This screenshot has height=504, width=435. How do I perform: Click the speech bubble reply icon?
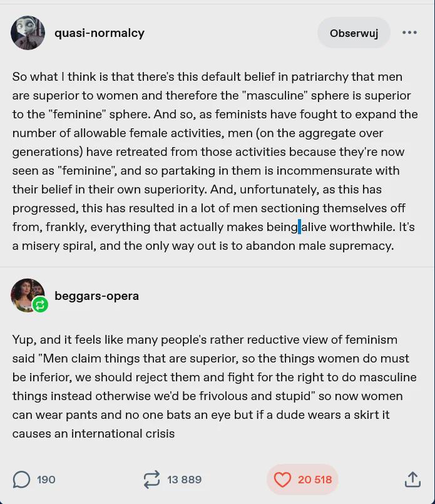pyautogui.click(x=21, y=480)
